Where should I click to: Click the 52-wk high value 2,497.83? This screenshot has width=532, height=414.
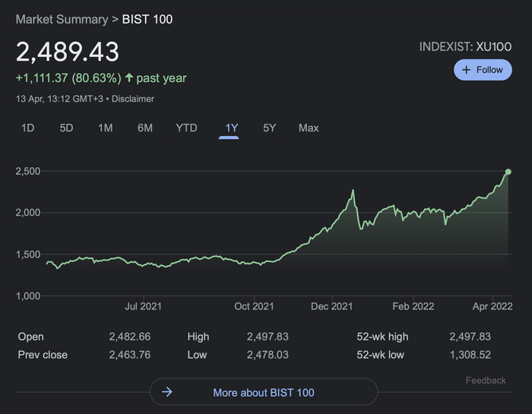pos(470,337)
